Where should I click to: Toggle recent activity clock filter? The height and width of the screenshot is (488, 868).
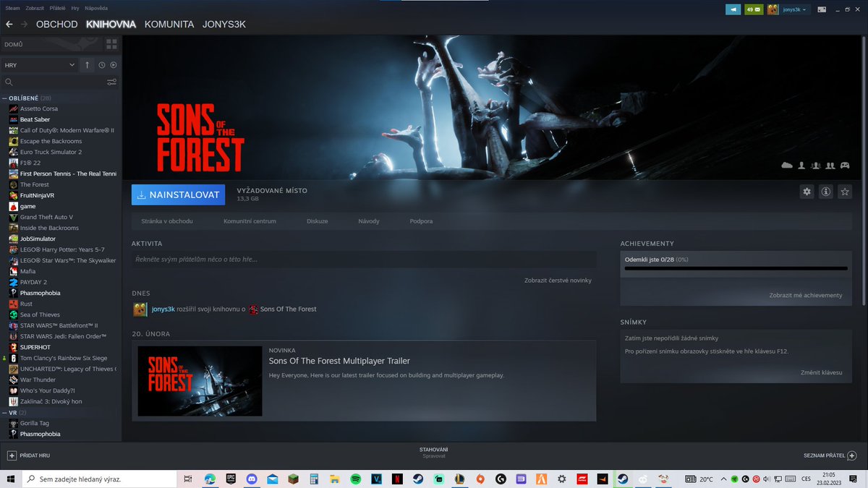point(102,65)
